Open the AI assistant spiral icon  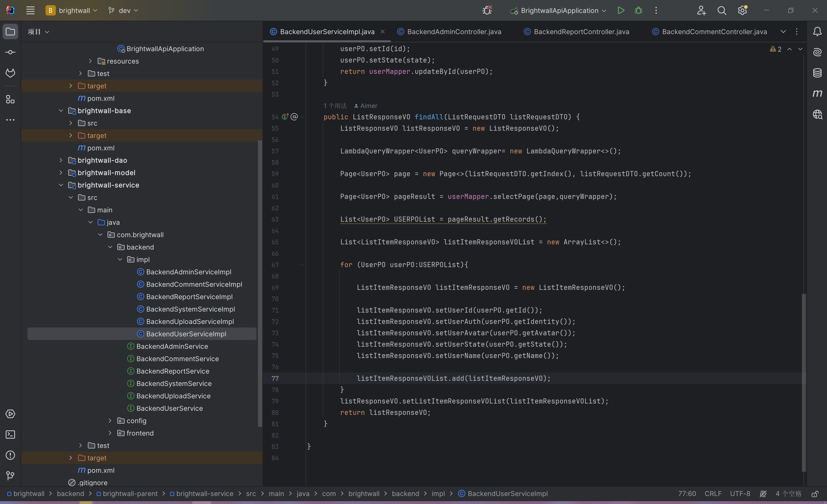pyautogui.click(x=817, y=52)
